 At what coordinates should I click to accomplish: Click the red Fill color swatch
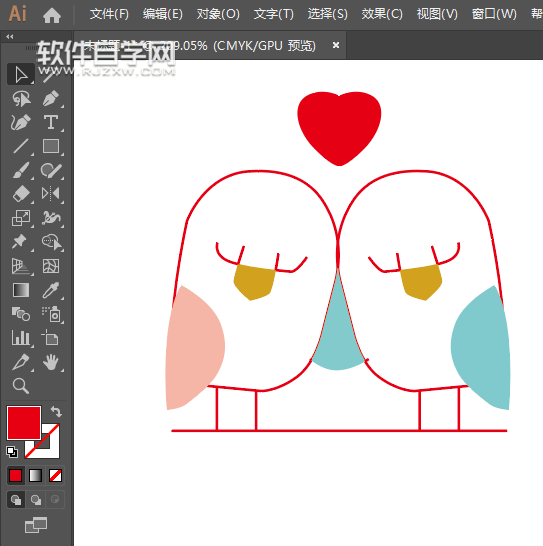(24, 423)
